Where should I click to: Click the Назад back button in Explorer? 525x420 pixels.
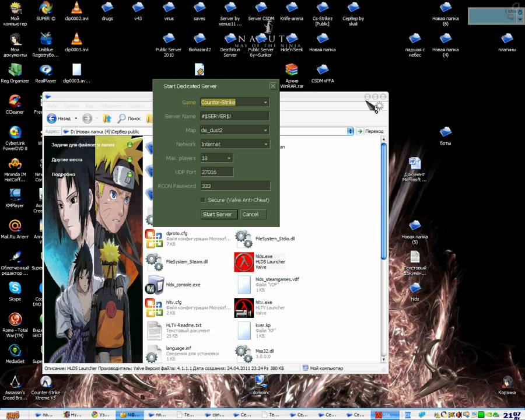pyautogui.click(x=58, y=118)
